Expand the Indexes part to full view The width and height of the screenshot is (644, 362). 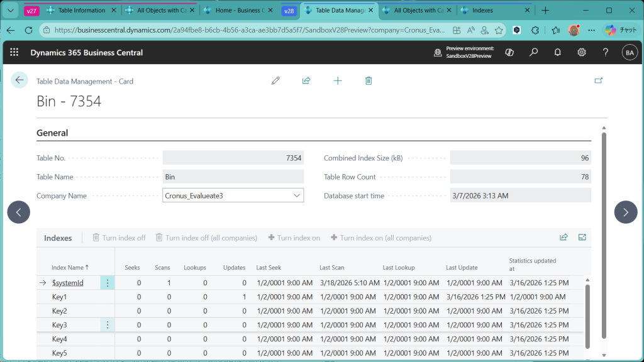coord(582,238)
